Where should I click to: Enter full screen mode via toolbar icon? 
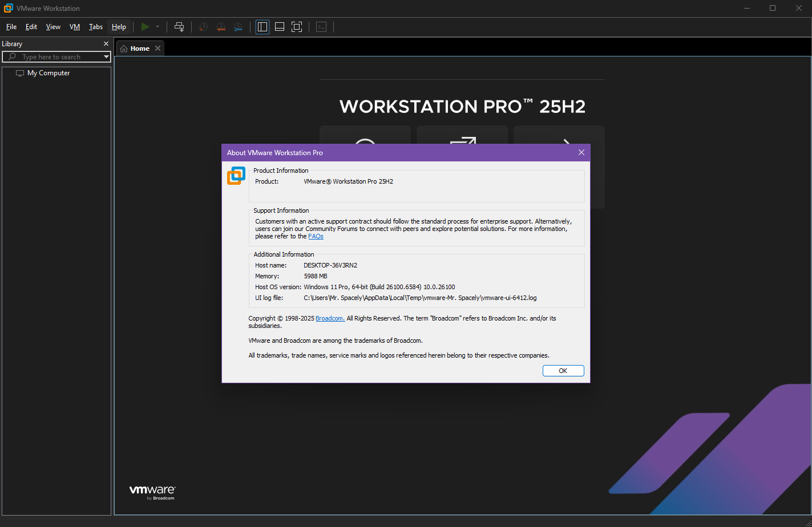pyautogui.click(x=297, y=27)
